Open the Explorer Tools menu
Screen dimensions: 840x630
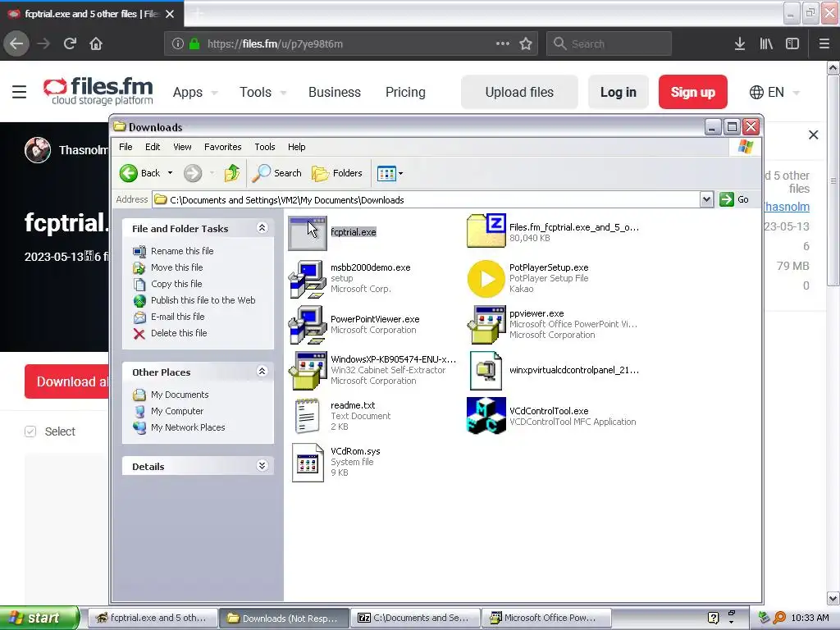(265, 147)
